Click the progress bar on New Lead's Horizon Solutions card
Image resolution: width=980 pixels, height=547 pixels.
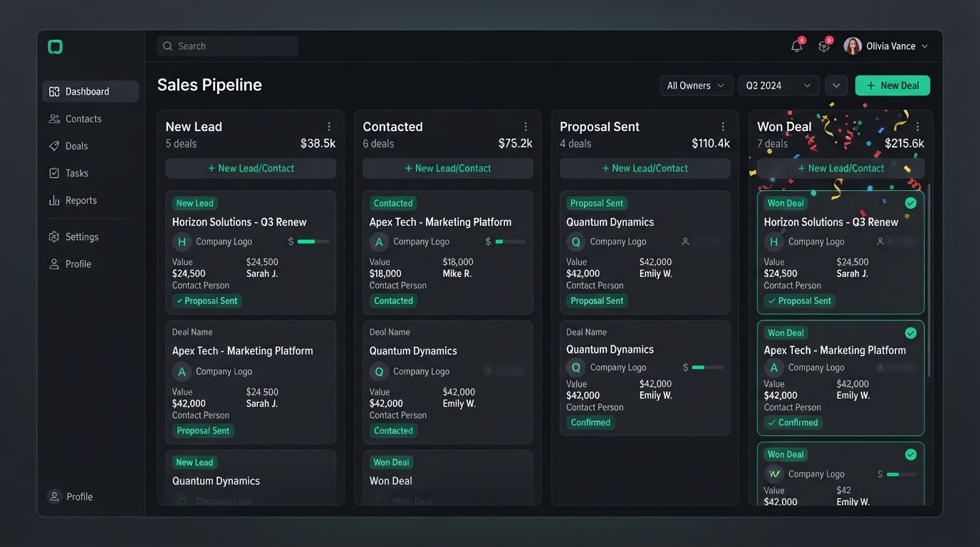click(313, 242)
